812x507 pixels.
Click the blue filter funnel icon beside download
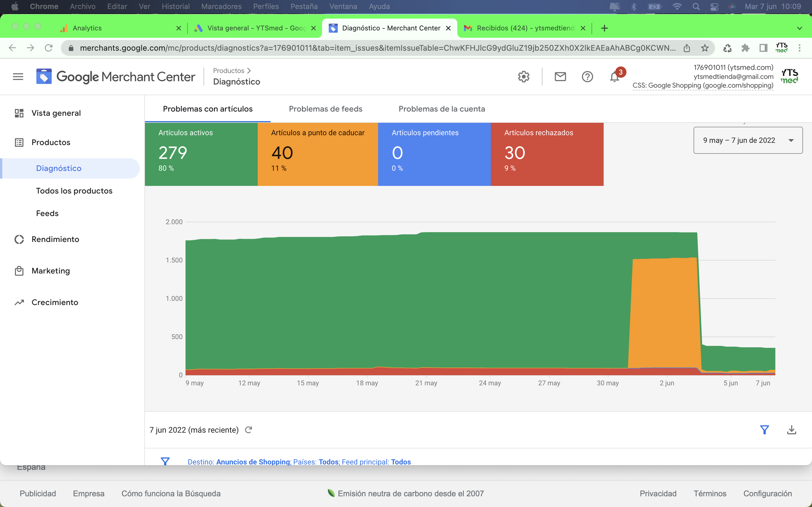[764, 430]
